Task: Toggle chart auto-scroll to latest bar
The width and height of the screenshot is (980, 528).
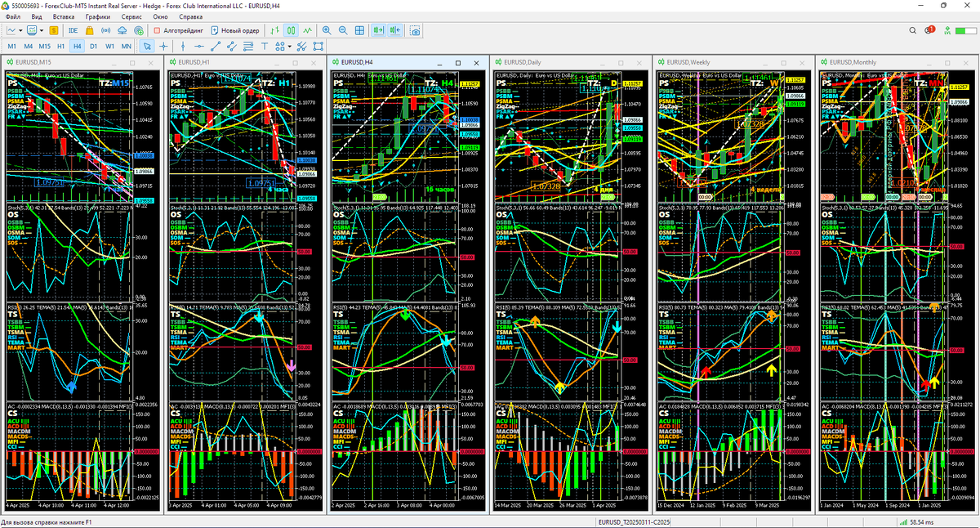Action: pyautogui.click(x=379, y=30)
